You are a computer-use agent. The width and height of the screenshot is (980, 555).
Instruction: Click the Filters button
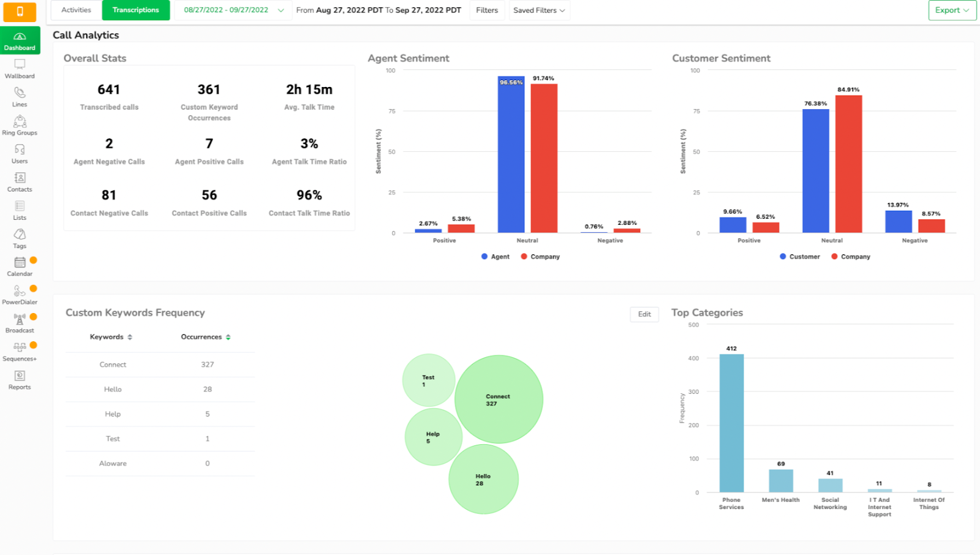tap(487, 10)
